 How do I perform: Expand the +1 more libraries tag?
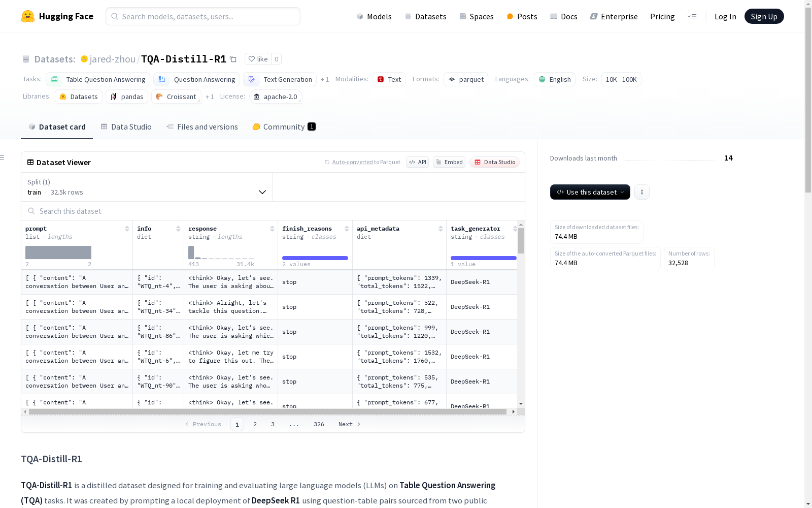pos(210,97)
